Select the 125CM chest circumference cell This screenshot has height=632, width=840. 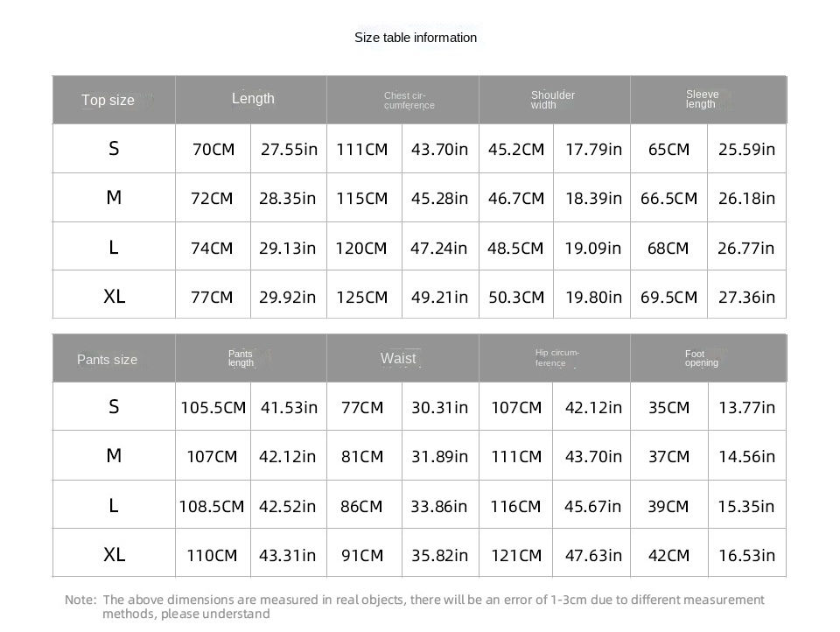tap(362, 297)
